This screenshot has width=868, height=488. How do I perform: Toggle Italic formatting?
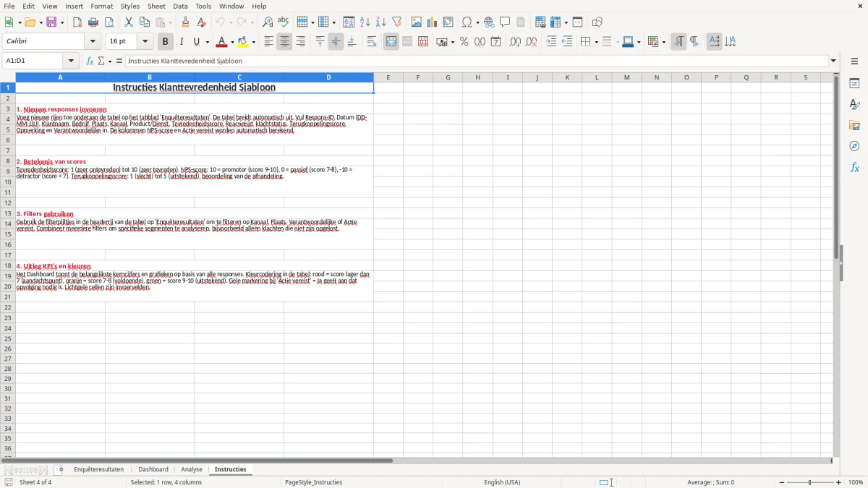pos(182,42)
